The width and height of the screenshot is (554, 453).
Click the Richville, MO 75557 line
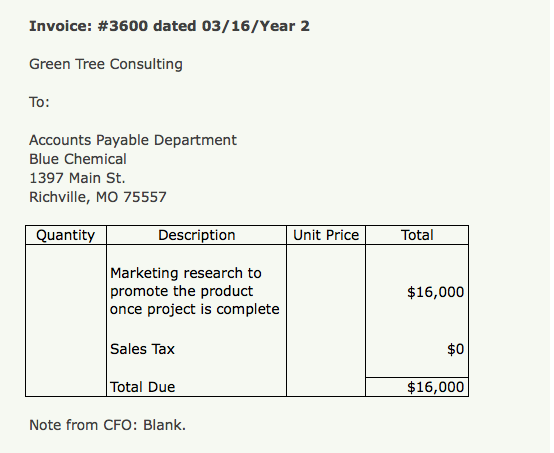coord(98,197)
